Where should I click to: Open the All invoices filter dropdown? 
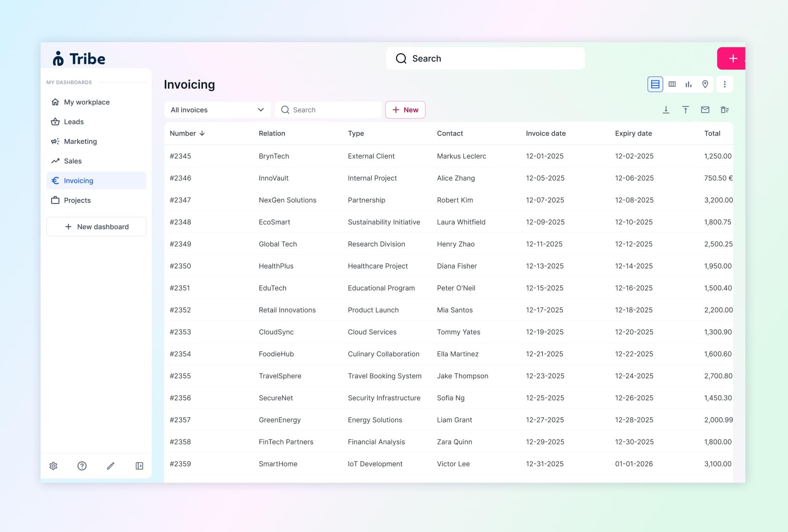coord(217,110)
